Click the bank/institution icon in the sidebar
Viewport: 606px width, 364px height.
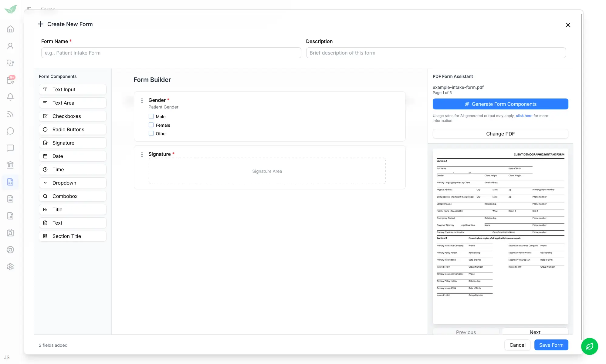pyautogui.click(x=10, y=165)
